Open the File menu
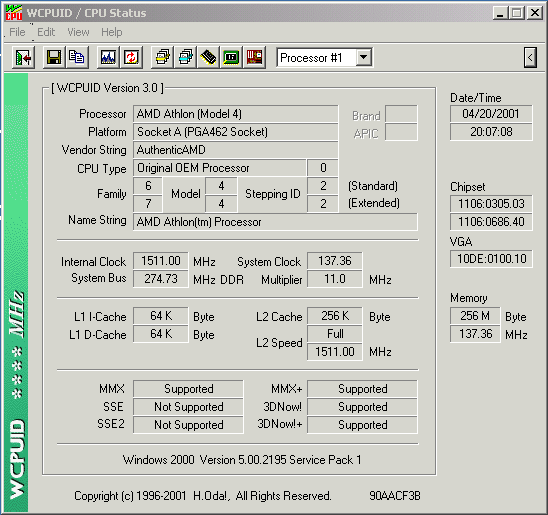 tap(17, 32)
